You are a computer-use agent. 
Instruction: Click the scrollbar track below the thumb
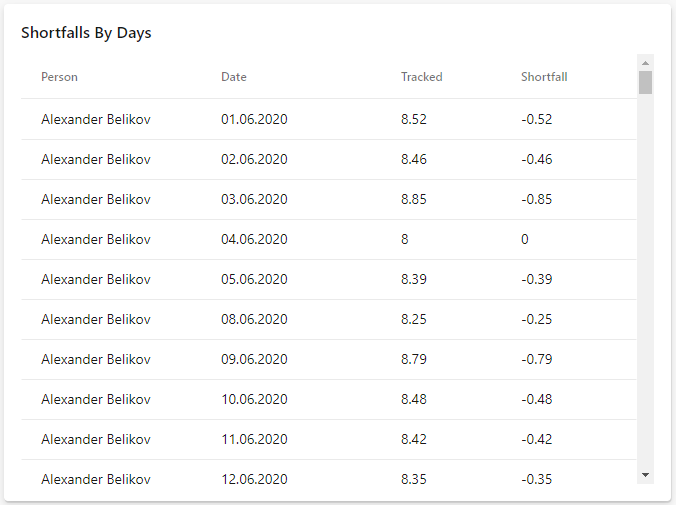tap(645, 280)
